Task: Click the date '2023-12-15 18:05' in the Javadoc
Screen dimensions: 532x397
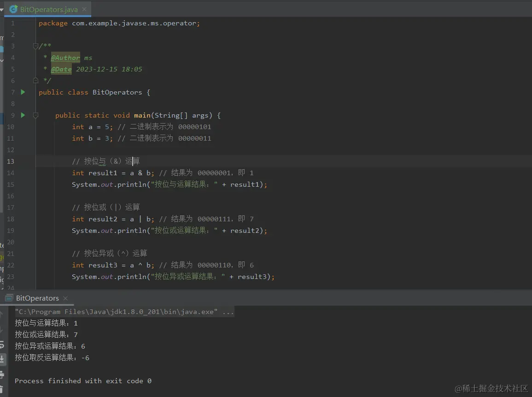Action: pos(109,69)
